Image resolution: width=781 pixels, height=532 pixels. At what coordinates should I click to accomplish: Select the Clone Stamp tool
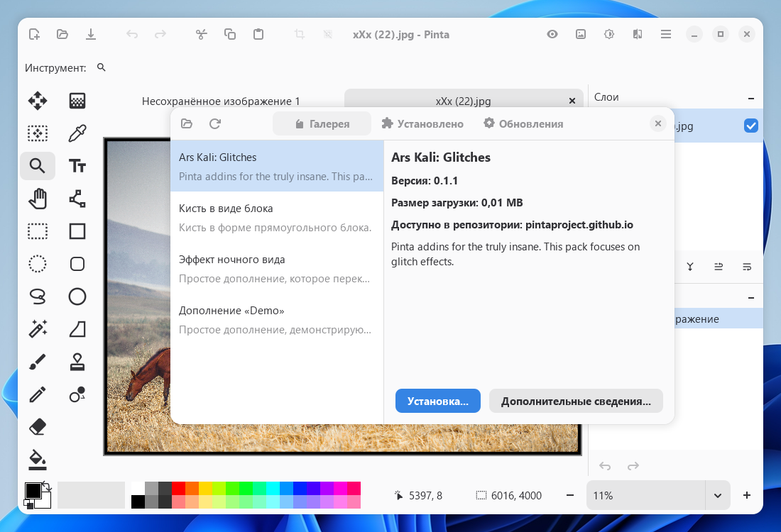[x=77, y=362]
